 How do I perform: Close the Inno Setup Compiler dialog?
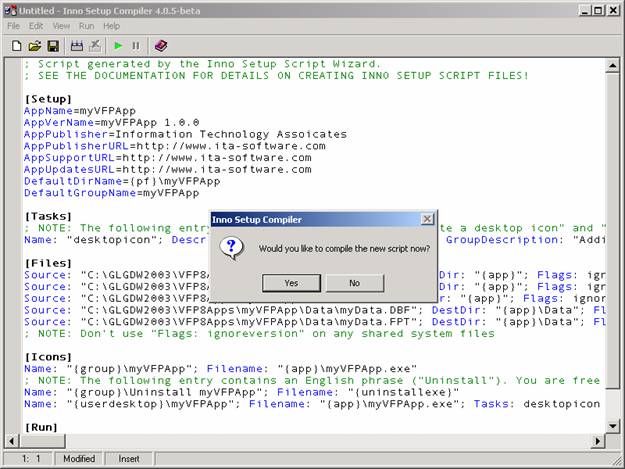[x=427, y=219]
